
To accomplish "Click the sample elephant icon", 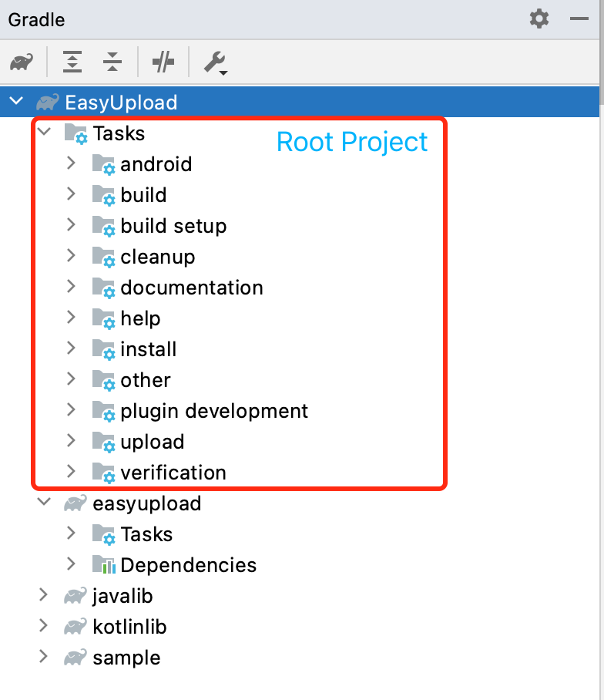I will pyautogui.click(x=75, y=657).
